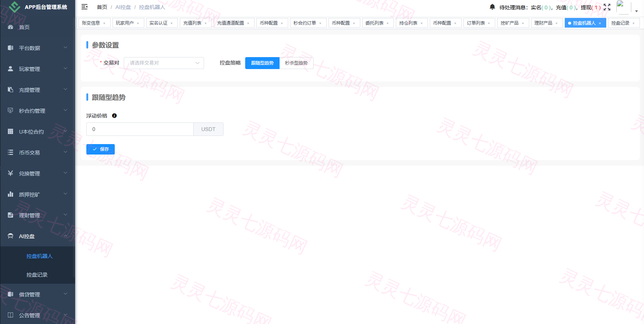644x324 pixels.
Task: Open the 交易对 trading pair dropdown
Action: (x=164, y=63)
